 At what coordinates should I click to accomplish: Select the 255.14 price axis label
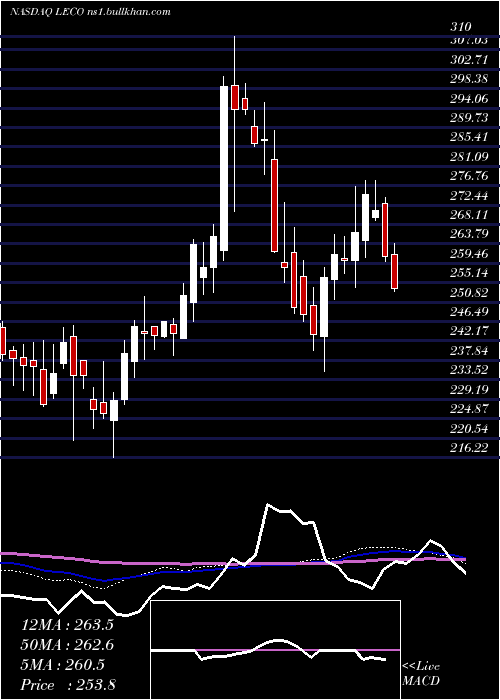coord(468,273)
